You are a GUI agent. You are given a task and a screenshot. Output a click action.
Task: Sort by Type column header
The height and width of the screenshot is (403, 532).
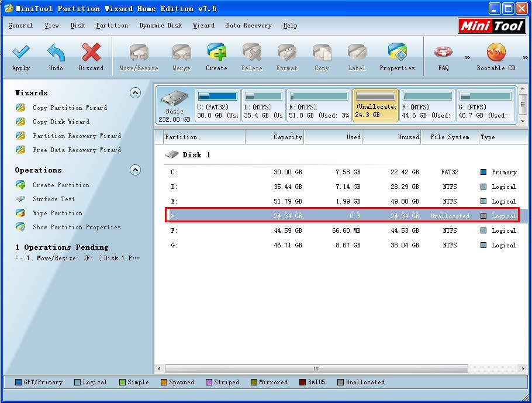[503, 137]
